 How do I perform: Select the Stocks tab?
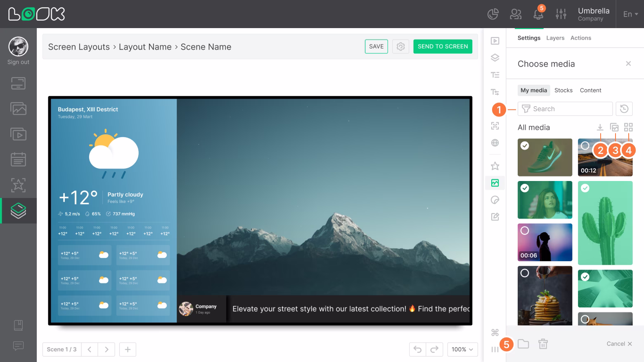(x=563, y=90)
